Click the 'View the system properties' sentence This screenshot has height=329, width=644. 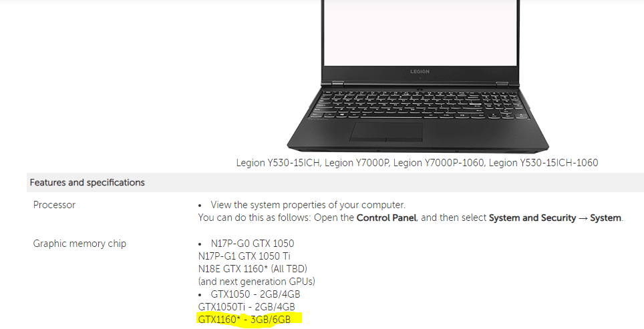pyautogui.click(x=308, y=205)
